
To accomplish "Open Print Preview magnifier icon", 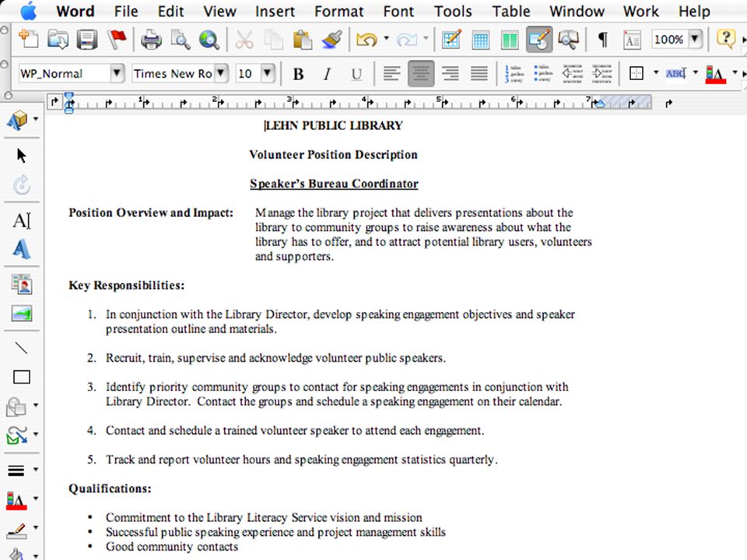I will click(181, 39).
